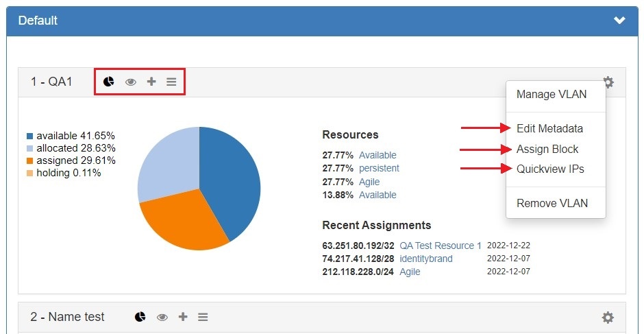Select Assign Block in the dropdown menu
Viewport: 644px width, 334px height.
click(x=547, y=149)
